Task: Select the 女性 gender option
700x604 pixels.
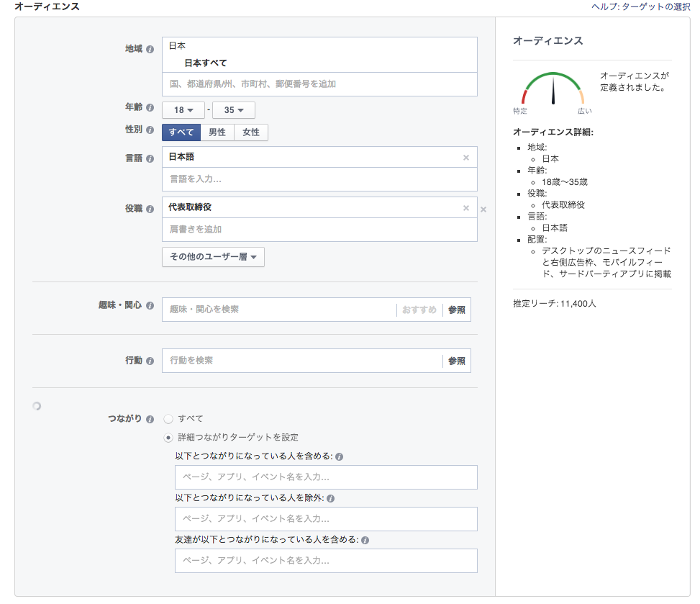Action: click(x=250, y=132)
